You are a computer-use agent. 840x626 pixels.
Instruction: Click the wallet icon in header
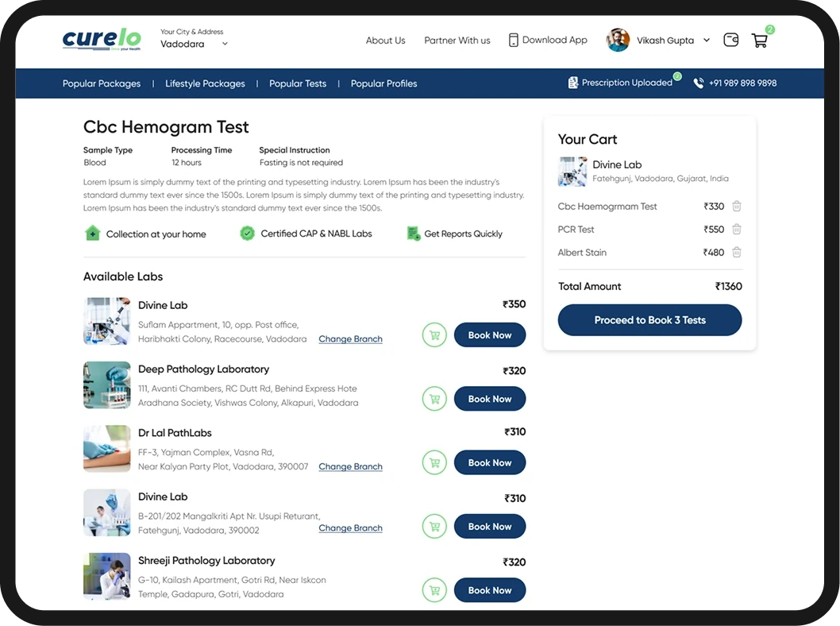(731, 40)
